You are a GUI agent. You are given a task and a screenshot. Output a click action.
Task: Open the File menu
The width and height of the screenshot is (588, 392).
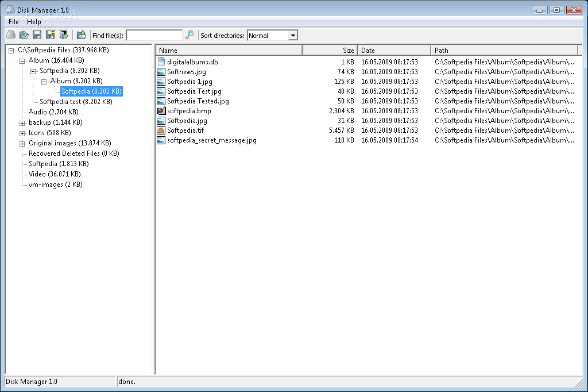pyautogui.click(x=14, y=22)
